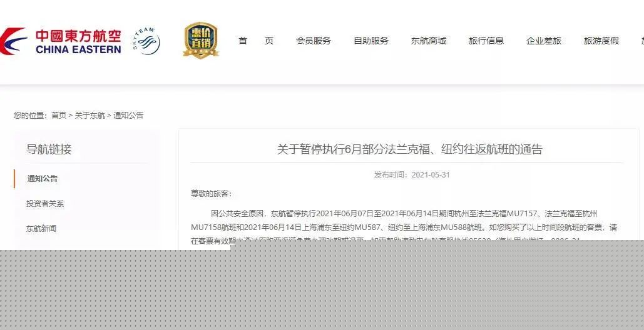Click 关于东航 in the breadcrumb
This screenshot has height=330, width=644.
click(90, 116)
